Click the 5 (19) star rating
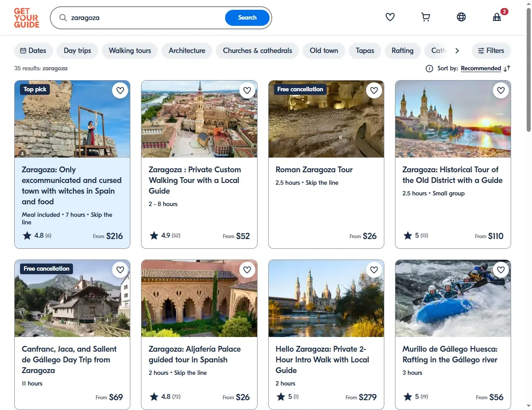This screenshot has height=410, width=532. point(415,396)
